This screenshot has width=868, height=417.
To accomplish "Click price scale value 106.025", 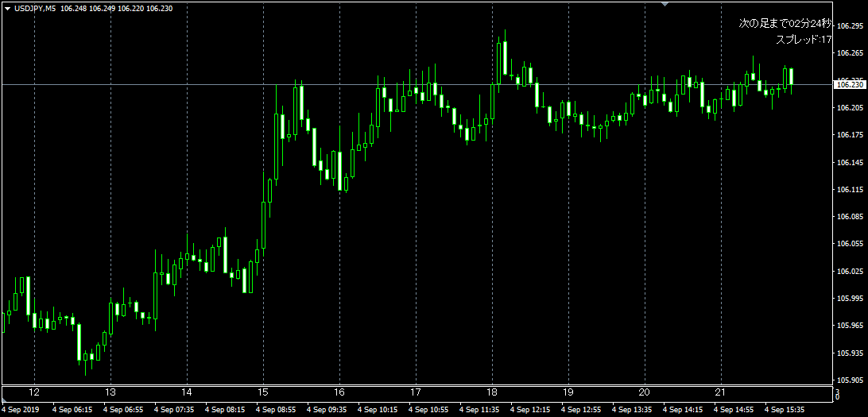I will pos(851,272).
